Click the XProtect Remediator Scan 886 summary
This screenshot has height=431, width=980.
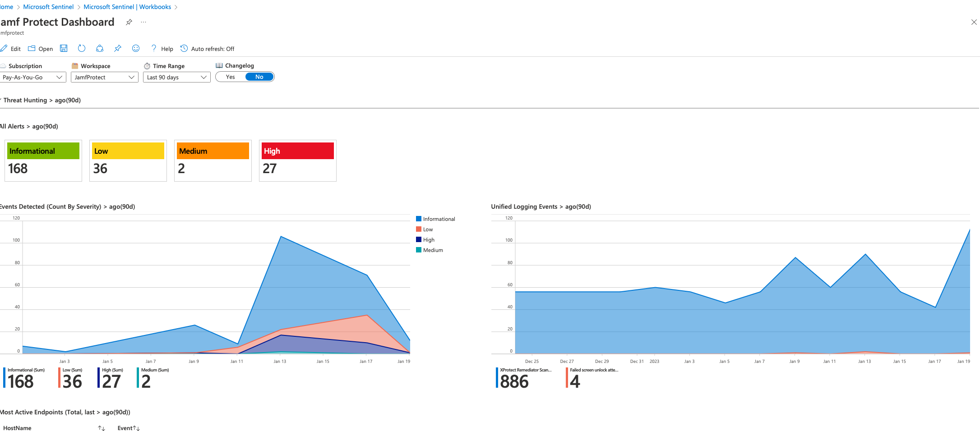[x=524, y=378]
